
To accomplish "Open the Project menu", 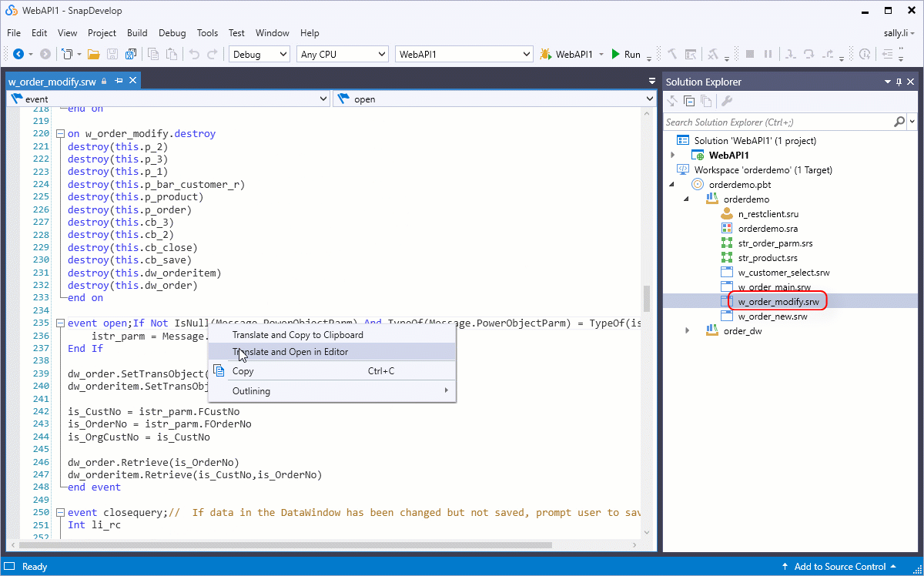I will (x=102, y=33).
